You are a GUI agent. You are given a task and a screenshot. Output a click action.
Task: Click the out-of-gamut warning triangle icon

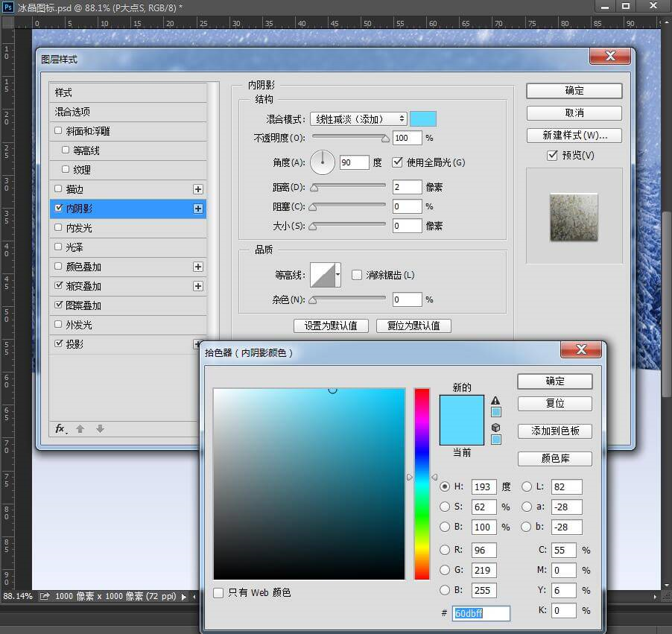[x=496, y=401]
